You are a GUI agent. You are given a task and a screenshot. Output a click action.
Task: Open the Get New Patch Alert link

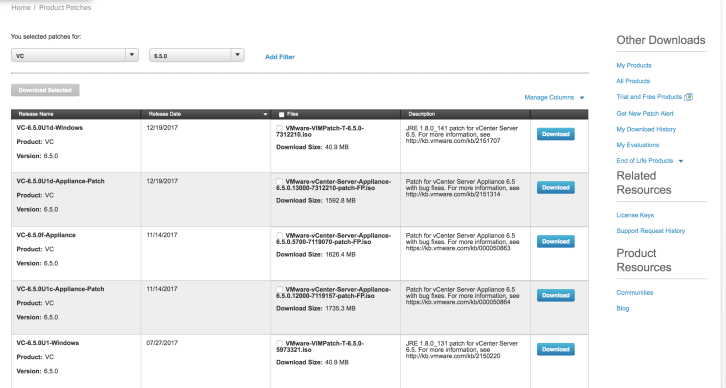point(645,113)
